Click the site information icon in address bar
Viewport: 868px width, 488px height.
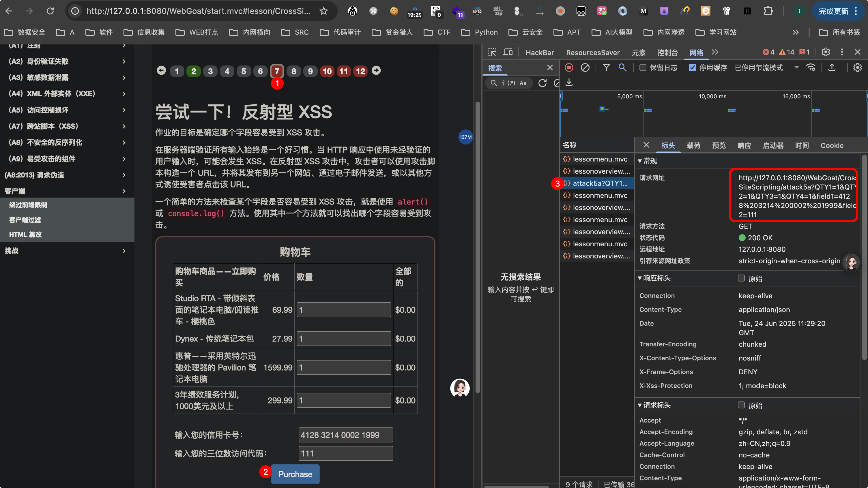click(75, 11)
